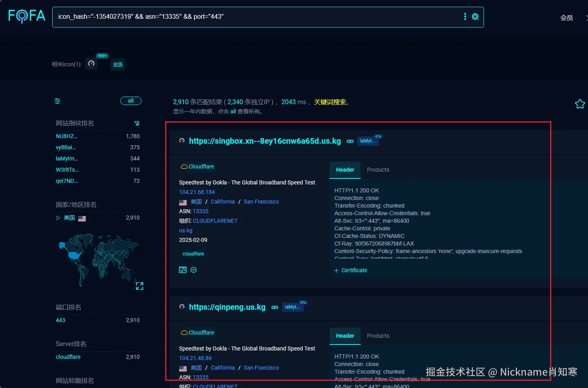Viewport: 588px width, 388px height.
Task: Click California in the singbox result
Action: click(223, 202)
